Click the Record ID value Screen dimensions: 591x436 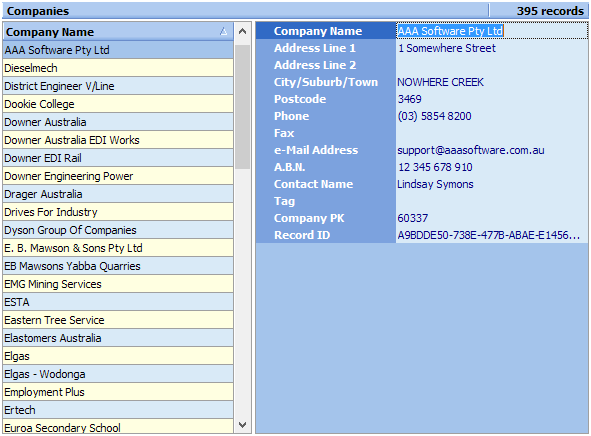pyautogui.click(x=492, y=235)
